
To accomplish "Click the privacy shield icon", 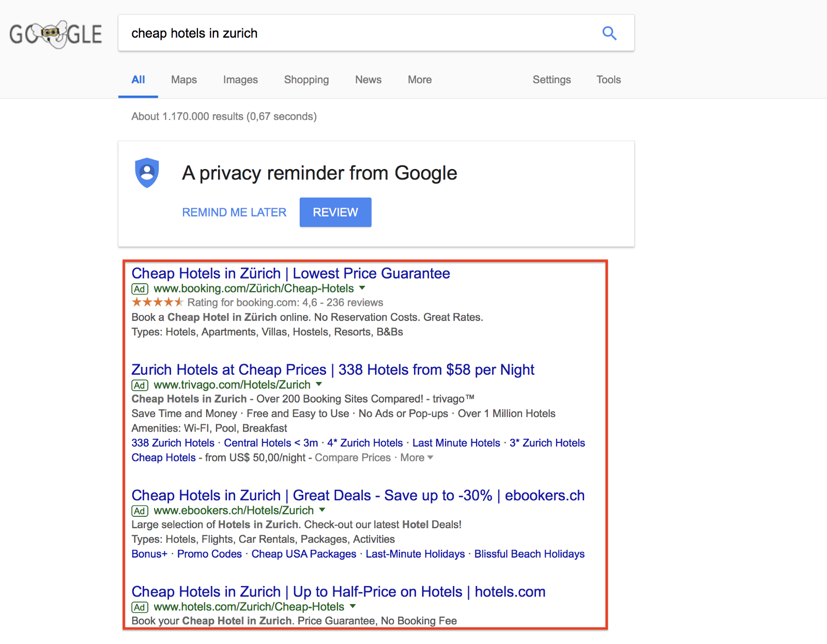I will pyautogui.click(x=147, y=173).
